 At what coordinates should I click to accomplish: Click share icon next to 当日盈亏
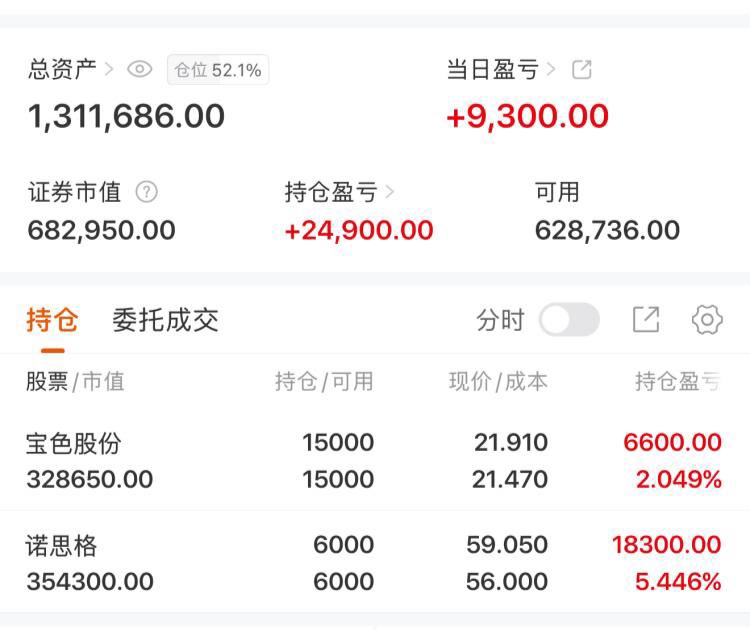coord(582,70)
